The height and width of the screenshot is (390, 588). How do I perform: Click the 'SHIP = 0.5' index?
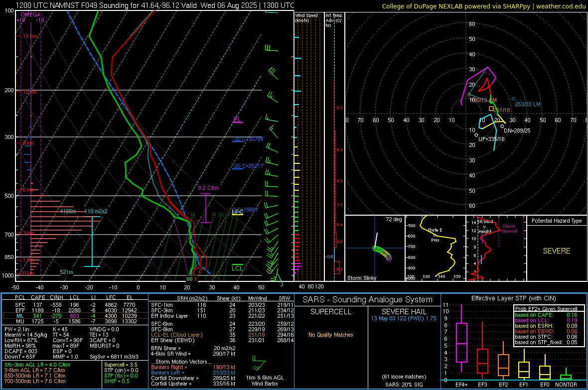tap(117, 381)
